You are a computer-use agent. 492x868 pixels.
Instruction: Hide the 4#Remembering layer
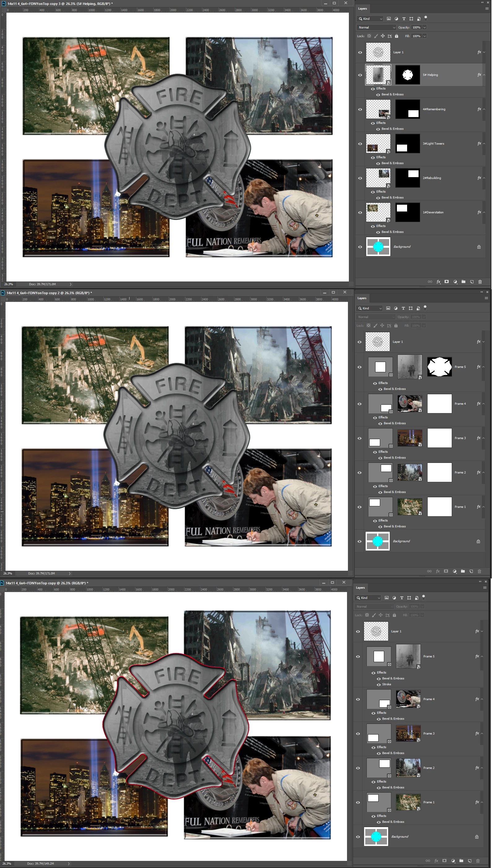360,109
